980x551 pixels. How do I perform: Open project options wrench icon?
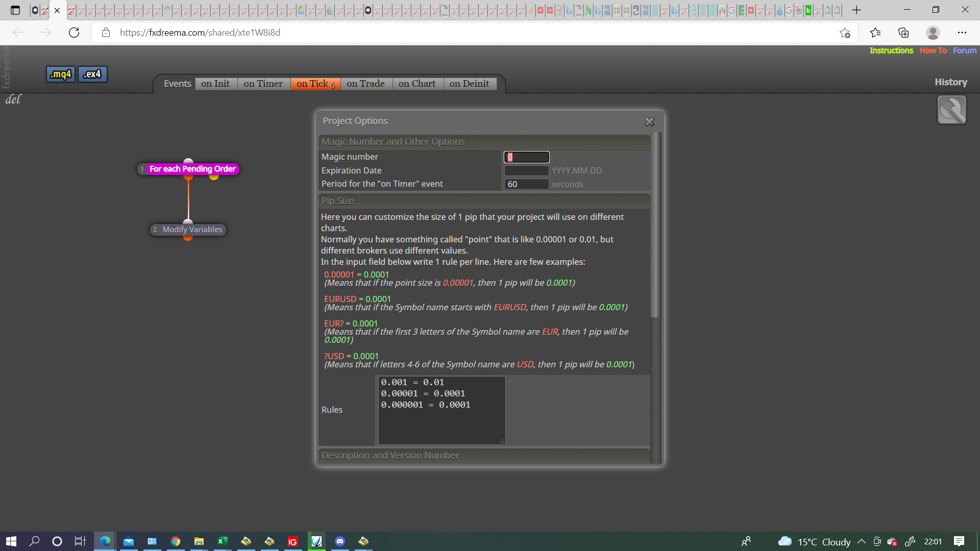951,110
